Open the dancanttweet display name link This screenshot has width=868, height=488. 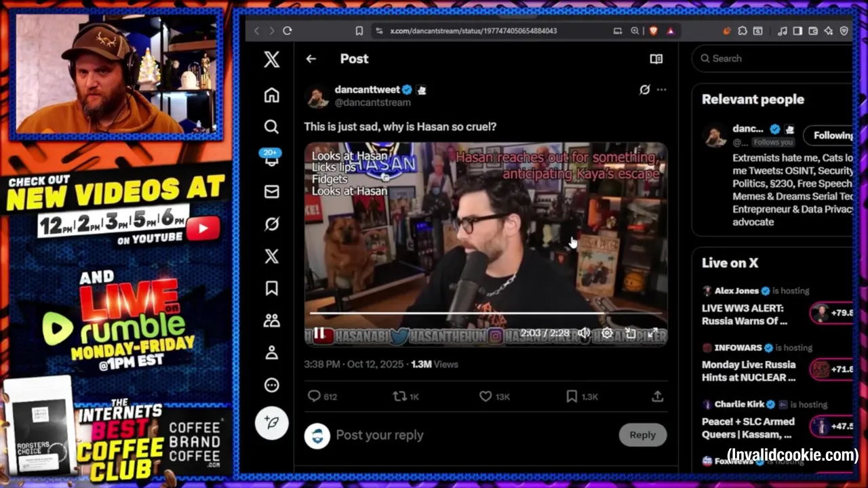368,89
